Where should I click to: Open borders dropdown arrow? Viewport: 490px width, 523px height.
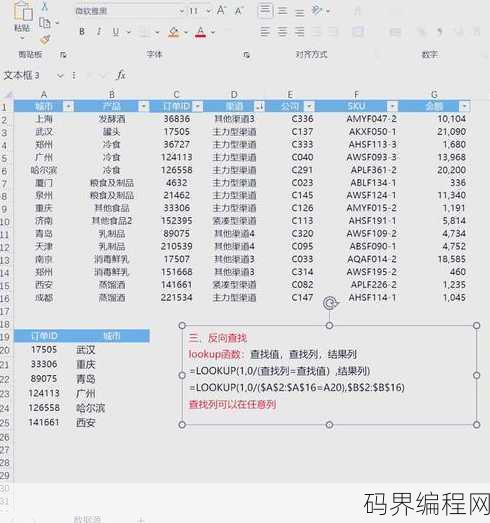[157, 32]
